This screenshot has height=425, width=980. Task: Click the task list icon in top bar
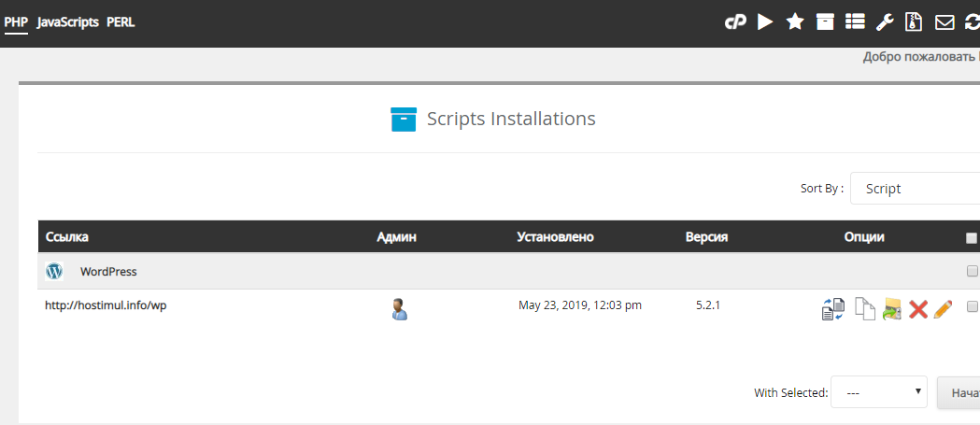click(855, 22)
